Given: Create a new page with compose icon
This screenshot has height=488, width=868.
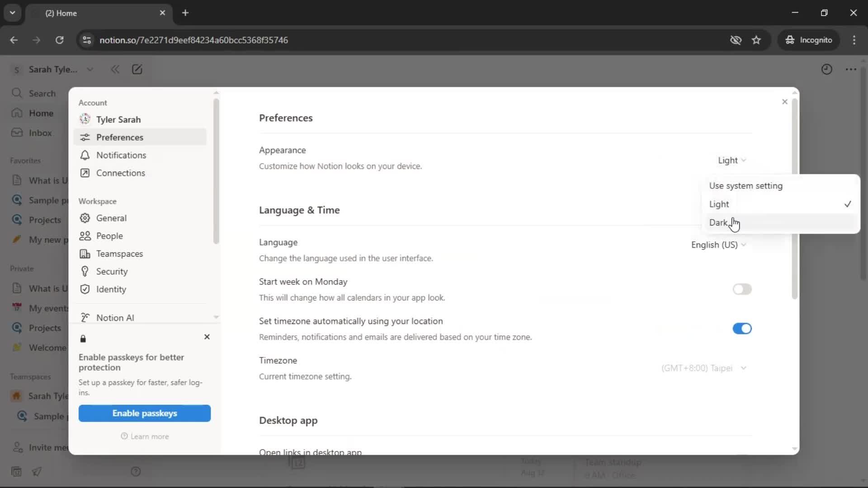Looking at the screenshot, I should [137, 69].
